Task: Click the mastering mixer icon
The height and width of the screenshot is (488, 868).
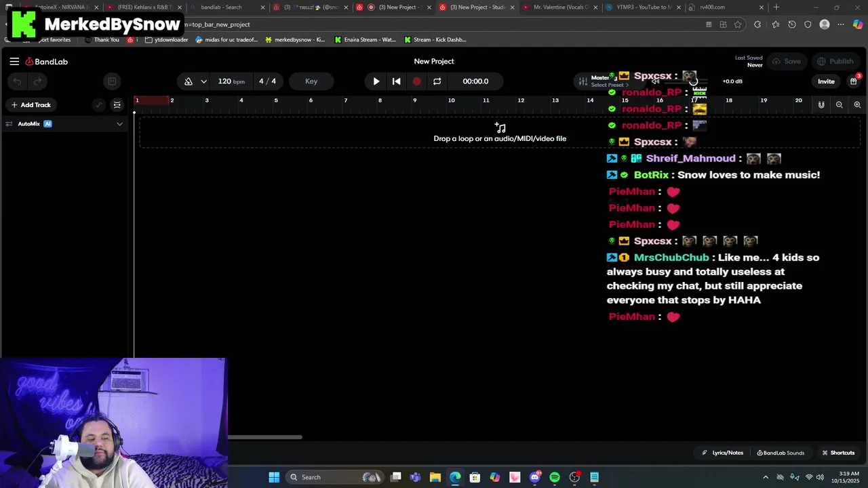Action: click(583, 81)
